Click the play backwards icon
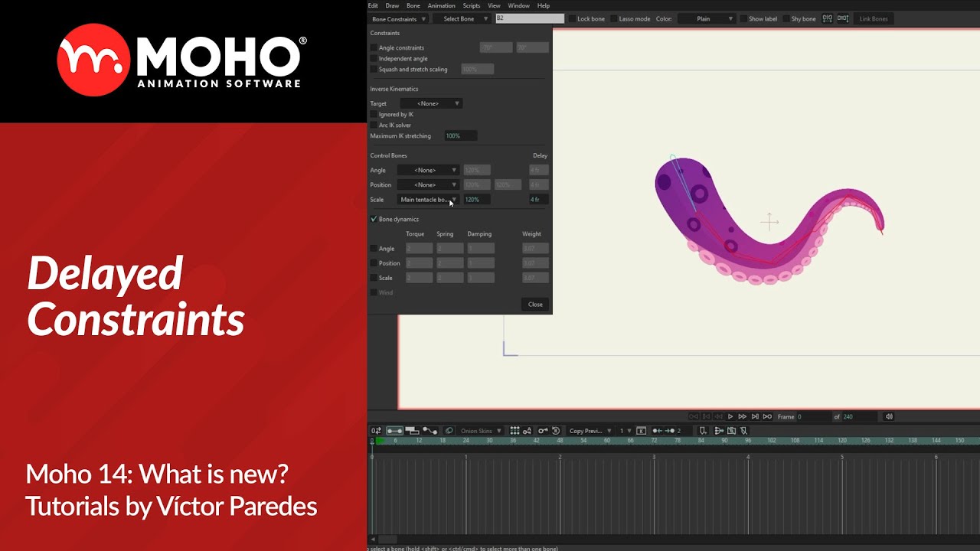980x551 pixels. (718, 417)
